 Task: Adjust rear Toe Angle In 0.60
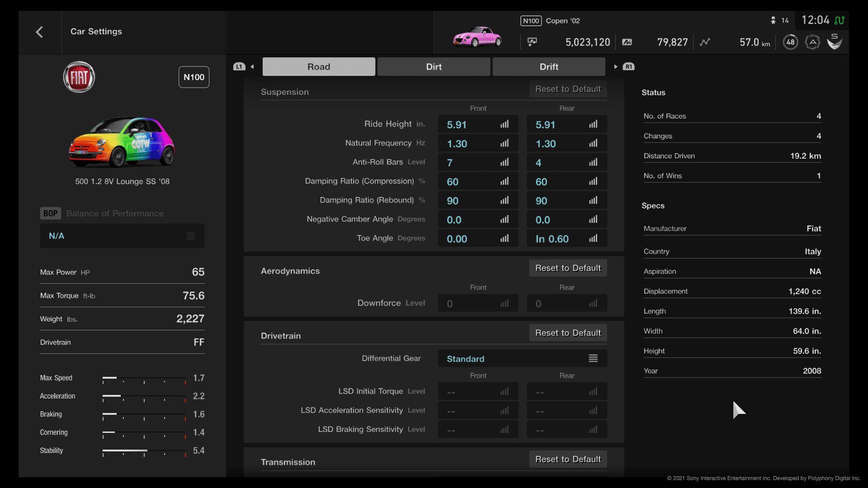(567, 239)
